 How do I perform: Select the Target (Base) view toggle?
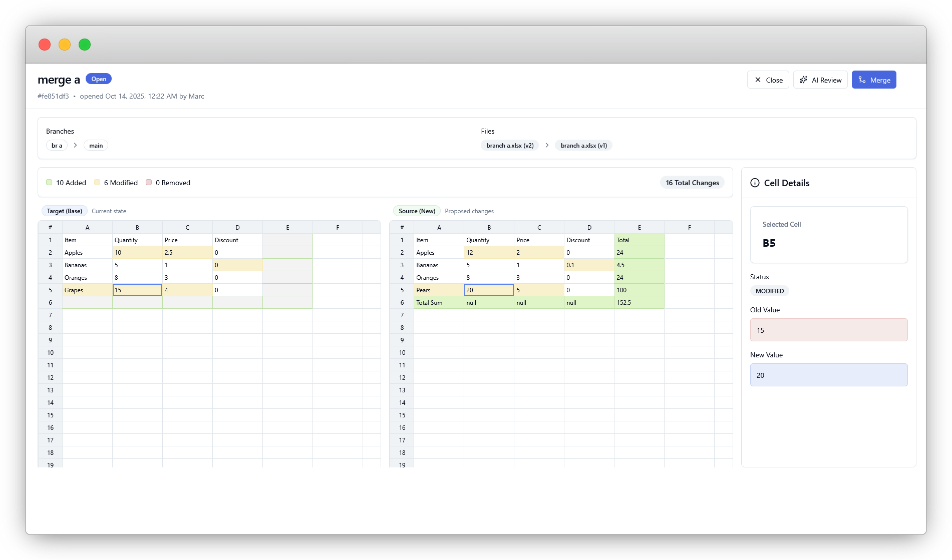tap(64, 211)
